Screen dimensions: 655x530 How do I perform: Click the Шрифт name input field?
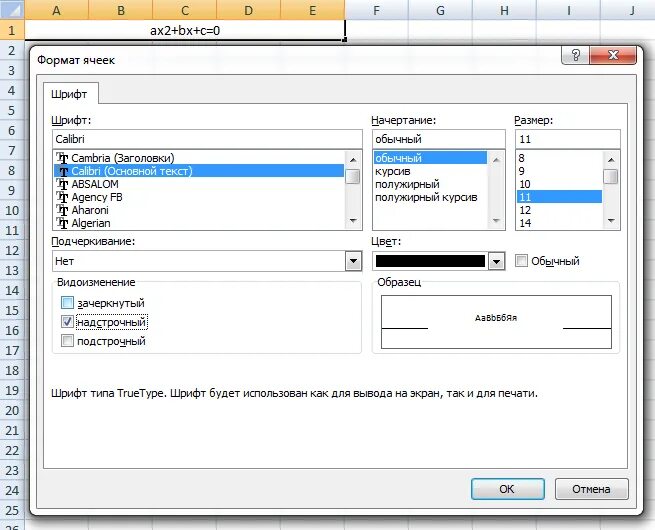coord(207,139)
